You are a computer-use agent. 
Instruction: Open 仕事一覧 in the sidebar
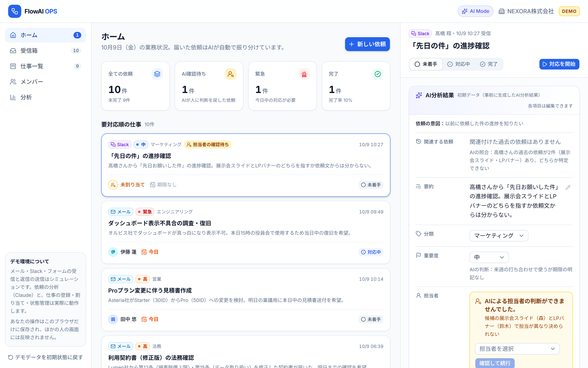tap(46, 66)
